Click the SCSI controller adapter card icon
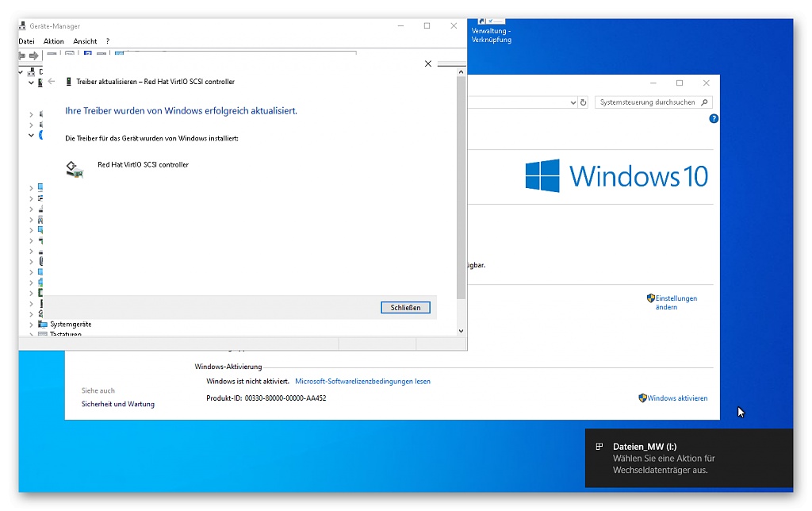The height and width of the screenshot is (511, 812). [75, 169]
